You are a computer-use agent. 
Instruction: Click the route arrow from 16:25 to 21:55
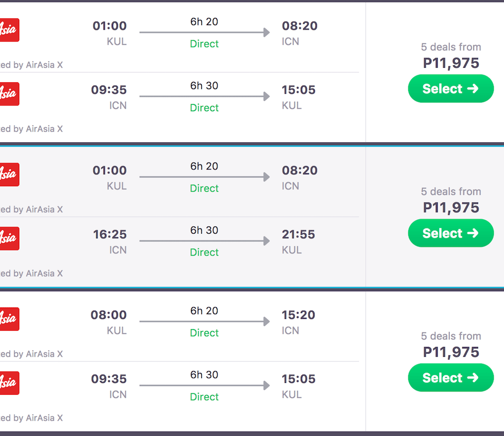[204, 241]
